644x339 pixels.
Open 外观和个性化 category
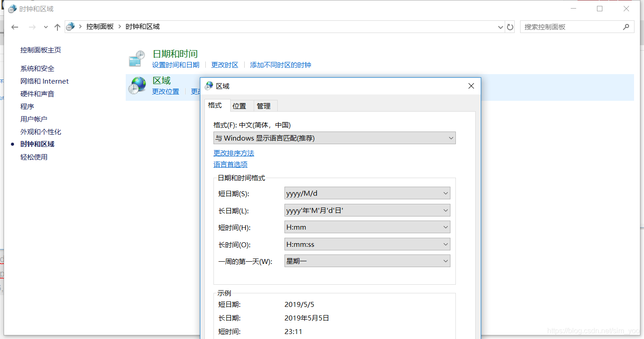(x=41, y=132)
